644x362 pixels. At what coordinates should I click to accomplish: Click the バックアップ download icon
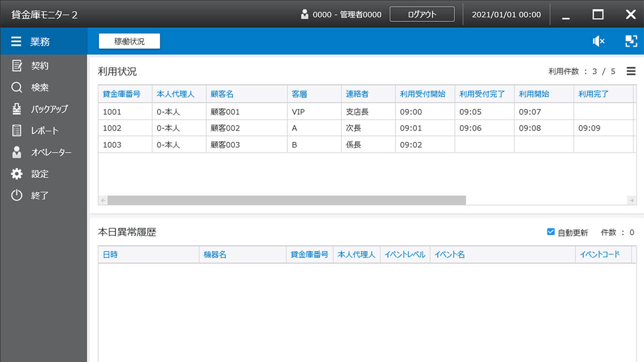pyautogui.click(x=17, y=109)
